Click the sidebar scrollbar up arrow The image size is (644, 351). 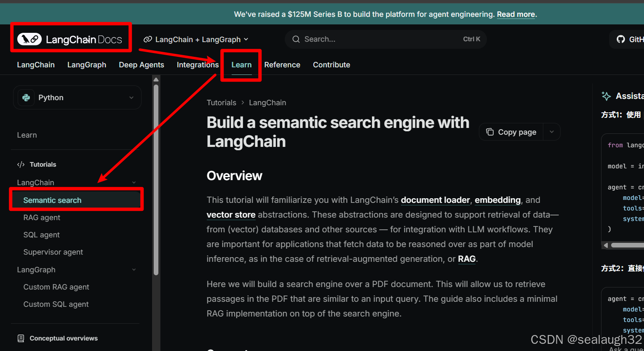click(156, 80)
